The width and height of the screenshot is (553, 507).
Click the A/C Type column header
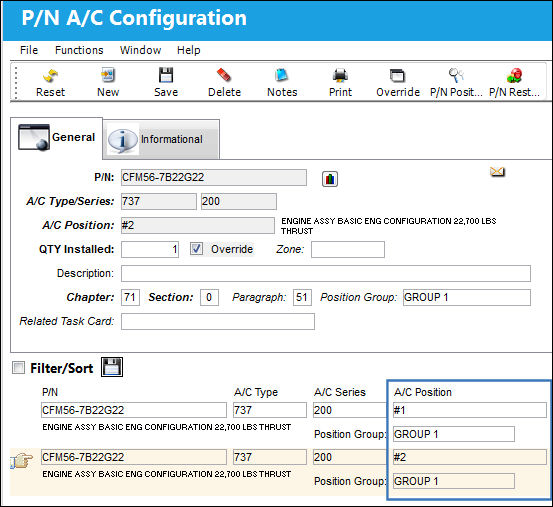[x=256, y=392]
